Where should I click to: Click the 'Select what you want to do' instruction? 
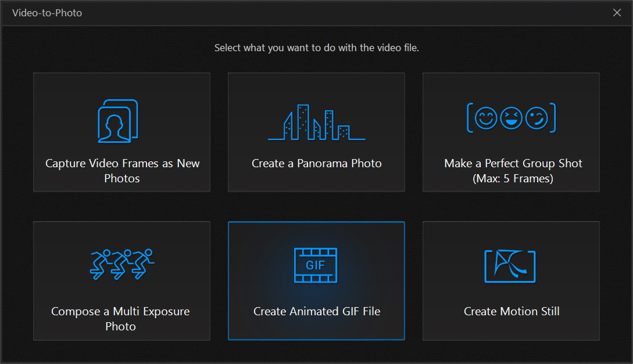tap(316, 48)
